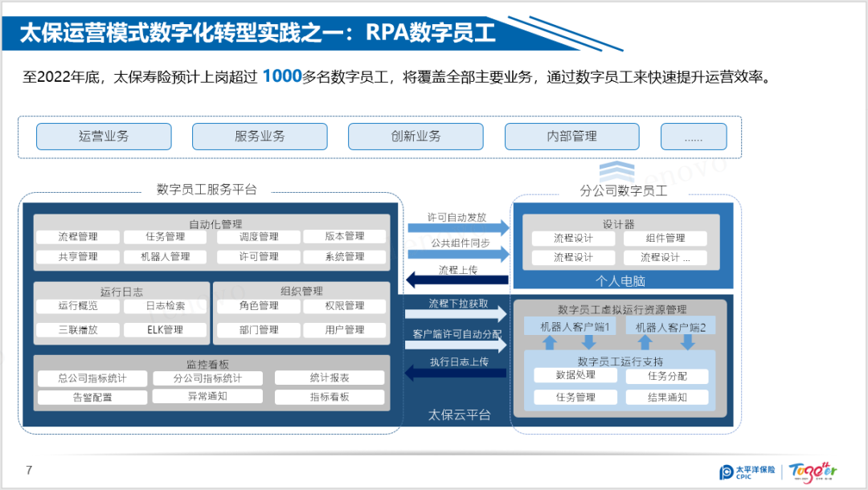Open the 指标看板 under 监控看板
The image size is (868, 490).
pos(330,396)
